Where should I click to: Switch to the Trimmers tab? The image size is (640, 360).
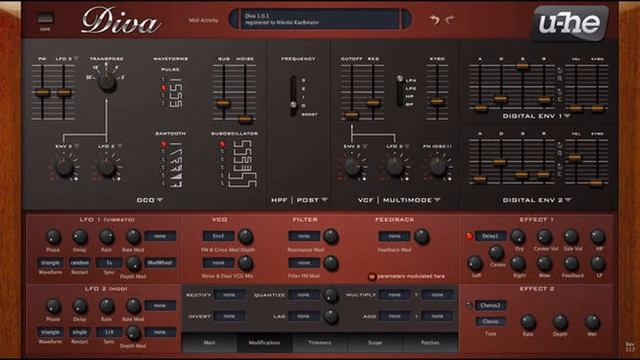coord(320,343)
